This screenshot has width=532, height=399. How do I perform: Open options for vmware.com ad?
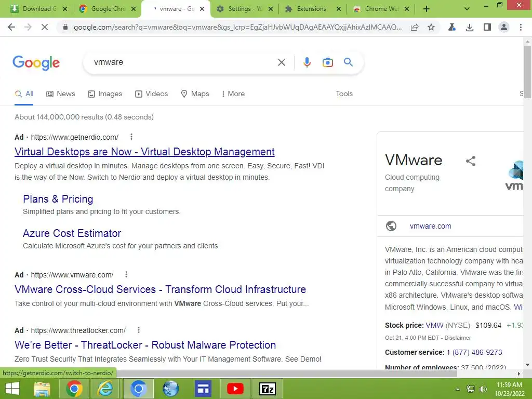(x=126, y=274)
